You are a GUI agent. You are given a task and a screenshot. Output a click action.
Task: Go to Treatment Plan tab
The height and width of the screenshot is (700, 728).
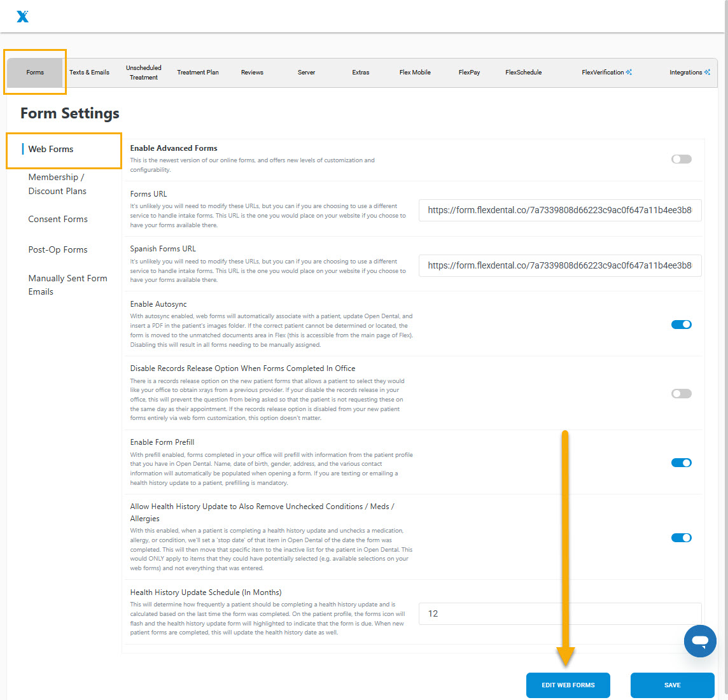pos(198,73)
